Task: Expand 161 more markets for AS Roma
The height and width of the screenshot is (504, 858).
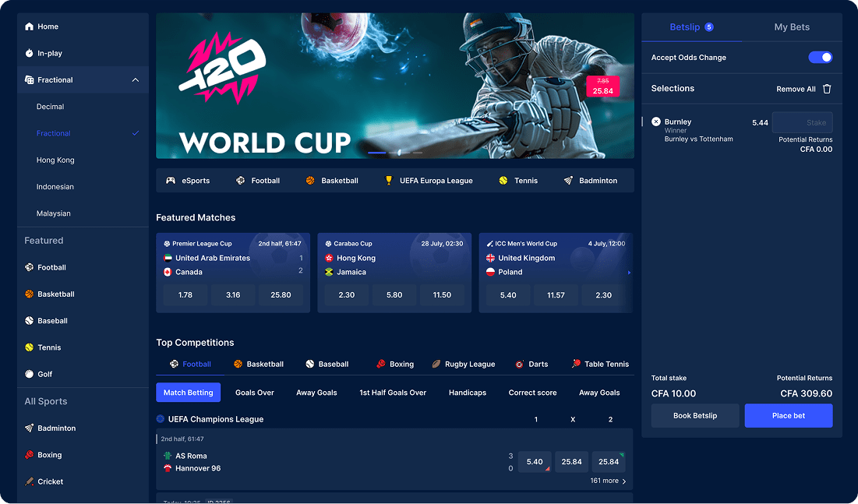Action: click(x=608, y=481)
